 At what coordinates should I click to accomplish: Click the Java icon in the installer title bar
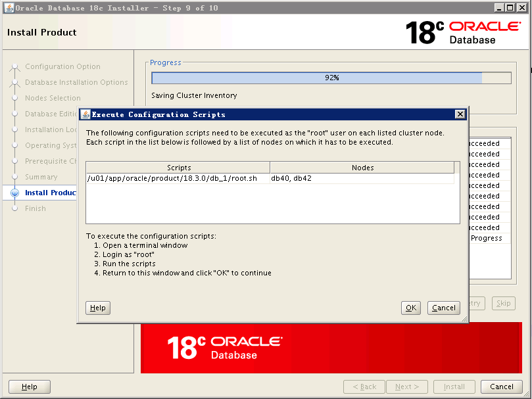[x=9, y=8]
